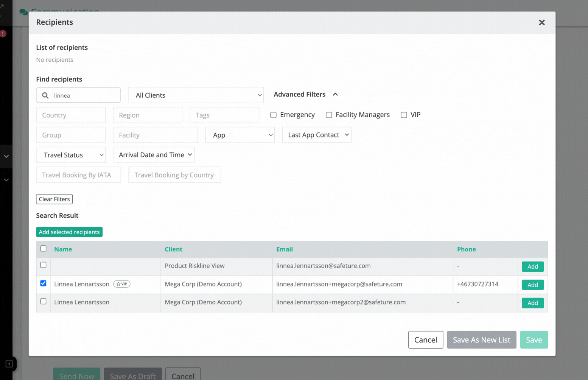Open the Travel Status dropdown
The width and height of the screenshot is (588, 380).
pos(70,155)
